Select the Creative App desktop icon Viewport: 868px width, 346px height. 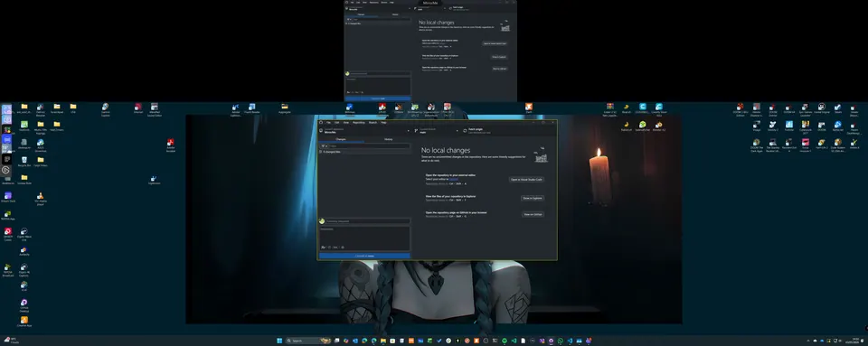(24, 322)
